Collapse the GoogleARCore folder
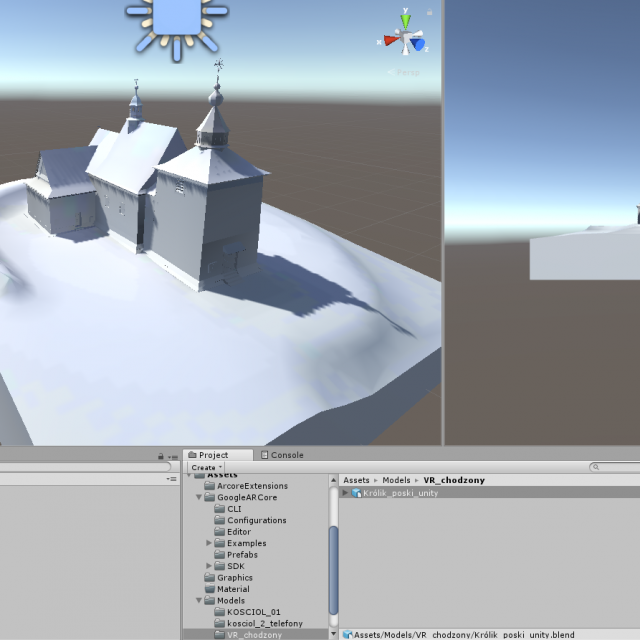The image size is (640, 640). 199,497
